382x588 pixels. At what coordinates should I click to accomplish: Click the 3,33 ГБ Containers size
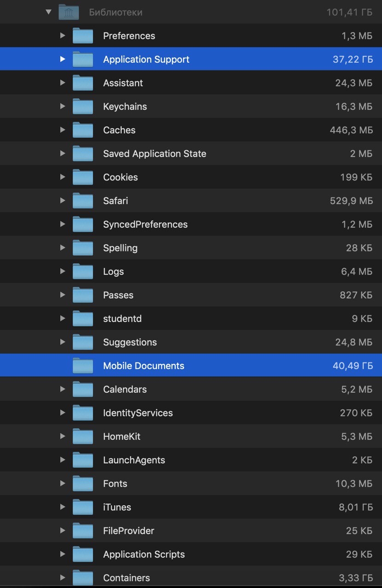(356, 578)
